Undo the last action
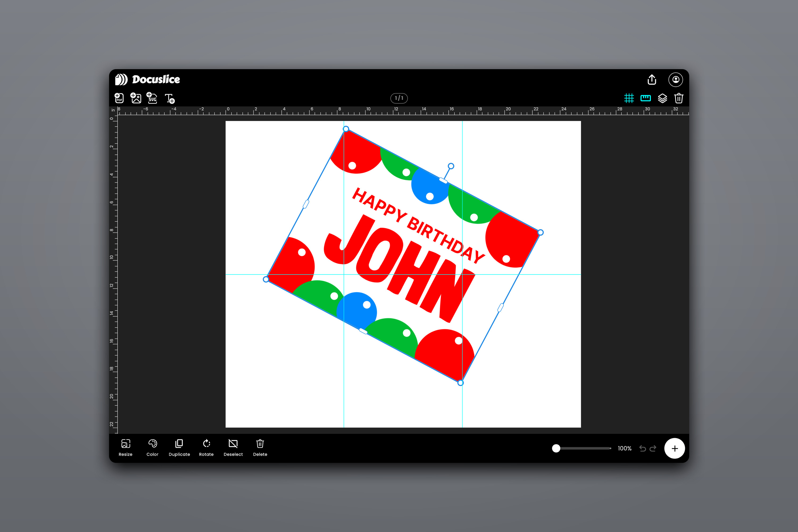 [642, 448]
